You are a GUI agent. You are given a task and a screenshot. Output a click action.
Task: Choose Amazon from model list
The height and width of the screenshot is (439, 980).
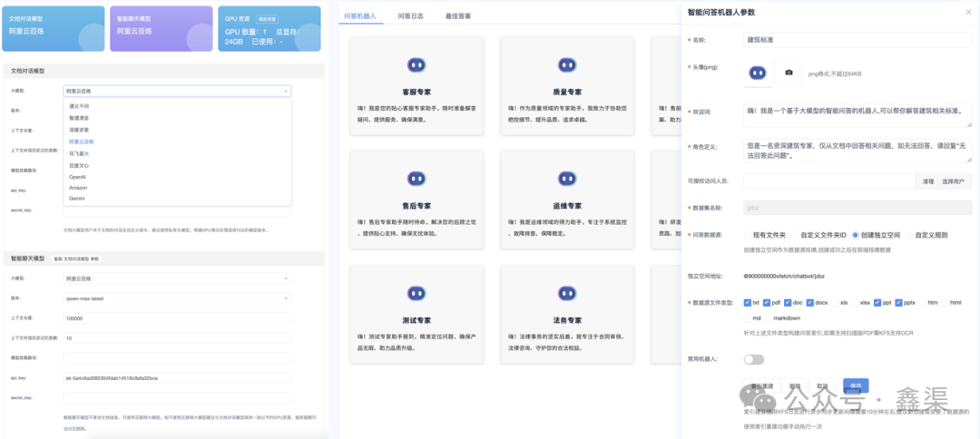(x=177, y=188)
